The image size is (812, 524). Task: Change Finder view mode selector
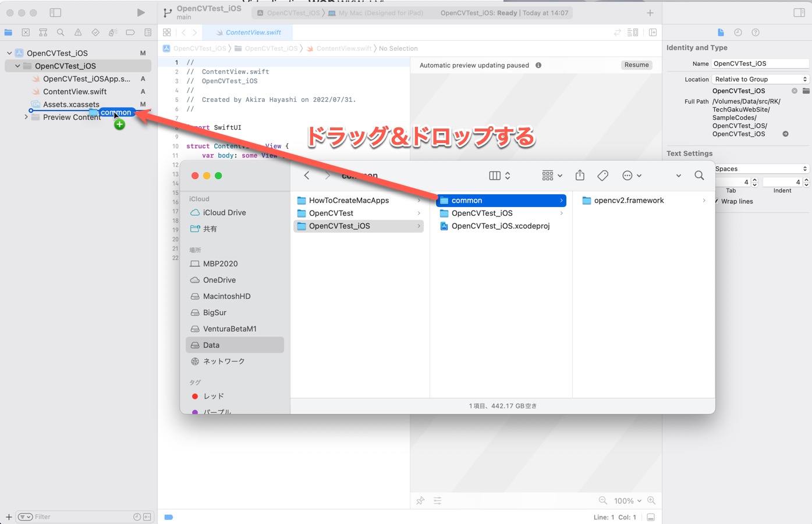coord(499,175)
